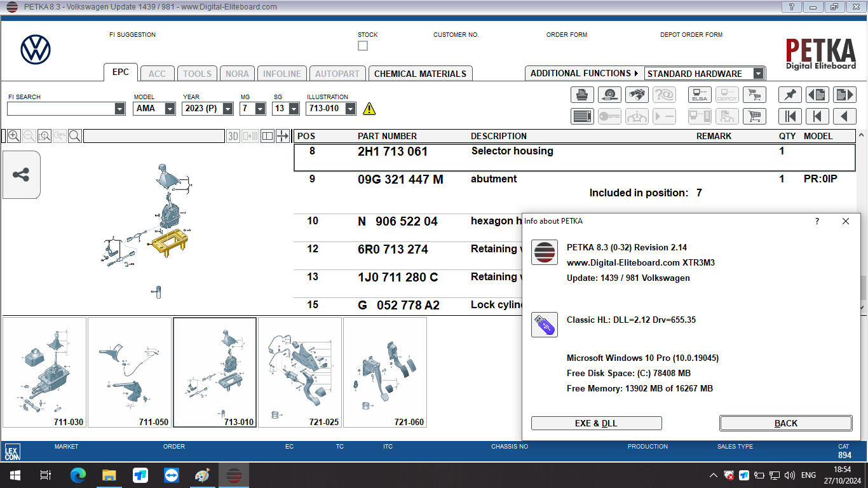Go to next page document icon
Viewport: 868px width, 488px height.
tap(844, 95)
